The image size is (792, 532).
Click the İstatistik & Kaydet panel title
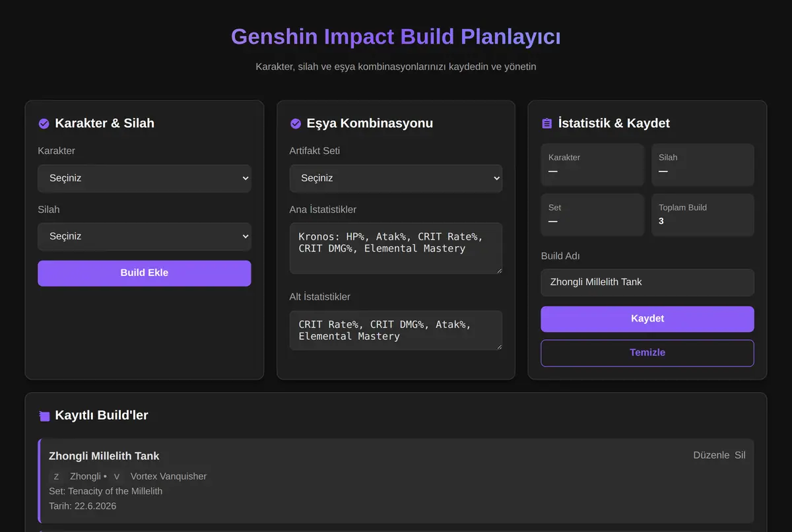(x=614, y=123)
